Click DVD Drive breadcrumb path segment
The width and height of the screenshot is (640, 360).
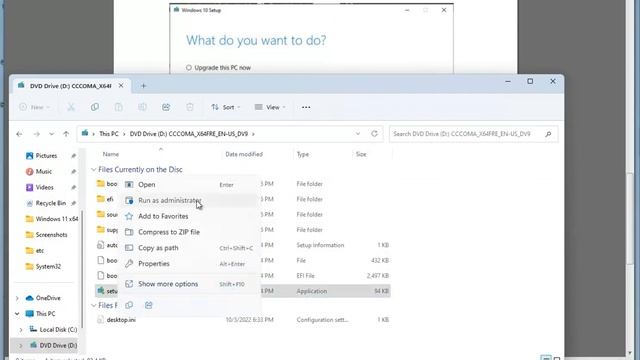point(189,134)
